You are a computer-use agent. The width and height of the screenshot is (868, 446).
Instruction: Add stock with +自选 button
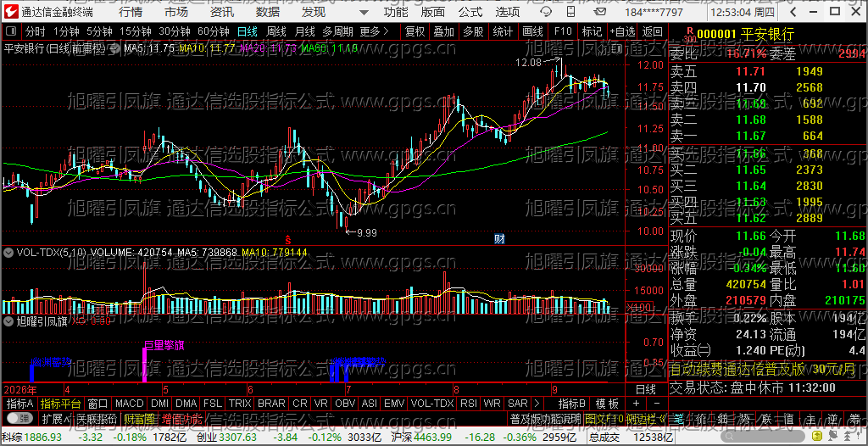pos(622,31)
